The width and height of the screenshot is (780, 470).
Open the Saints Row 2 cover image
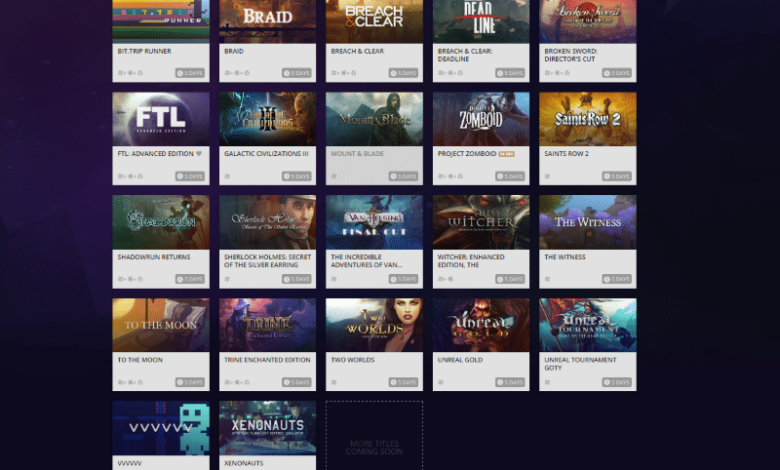tap(587, 119)
